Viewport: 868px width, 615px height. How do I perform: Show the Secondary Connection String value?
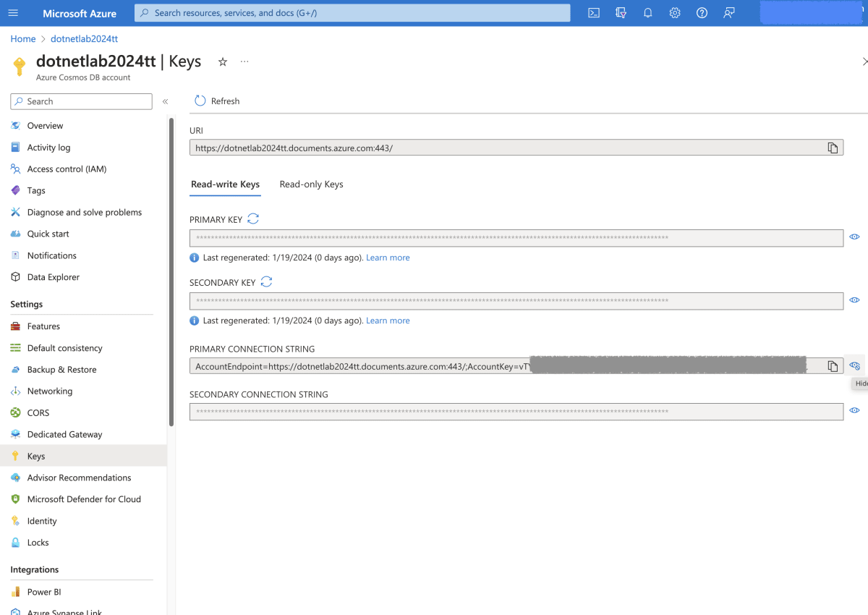click(x=854, y=410)
